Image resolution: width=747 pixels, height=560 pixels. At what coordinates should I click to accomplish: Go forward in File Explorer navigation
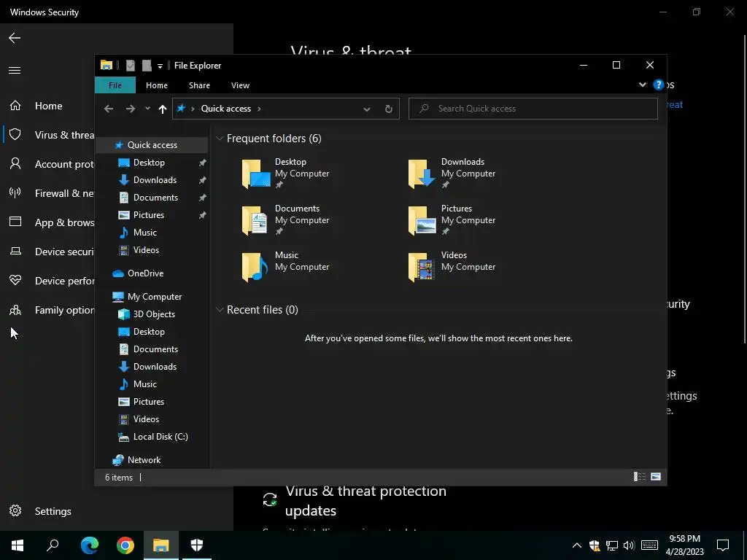tap(130, 109)
